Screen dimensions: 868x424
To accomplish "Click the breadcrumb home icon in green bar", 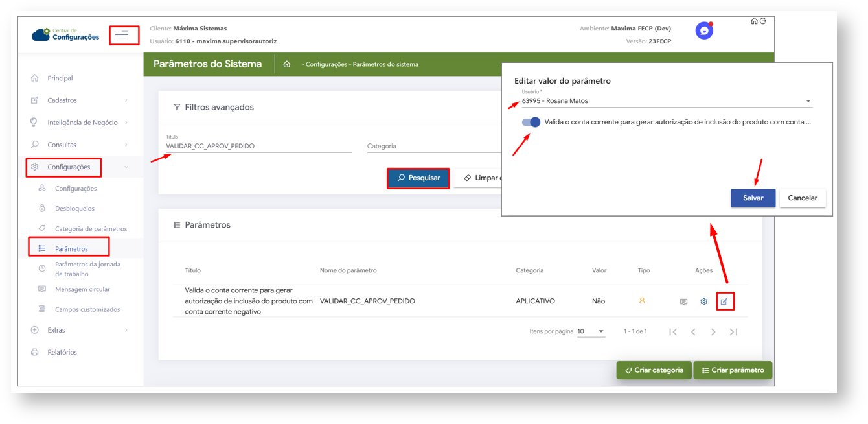I will (286, 64).
